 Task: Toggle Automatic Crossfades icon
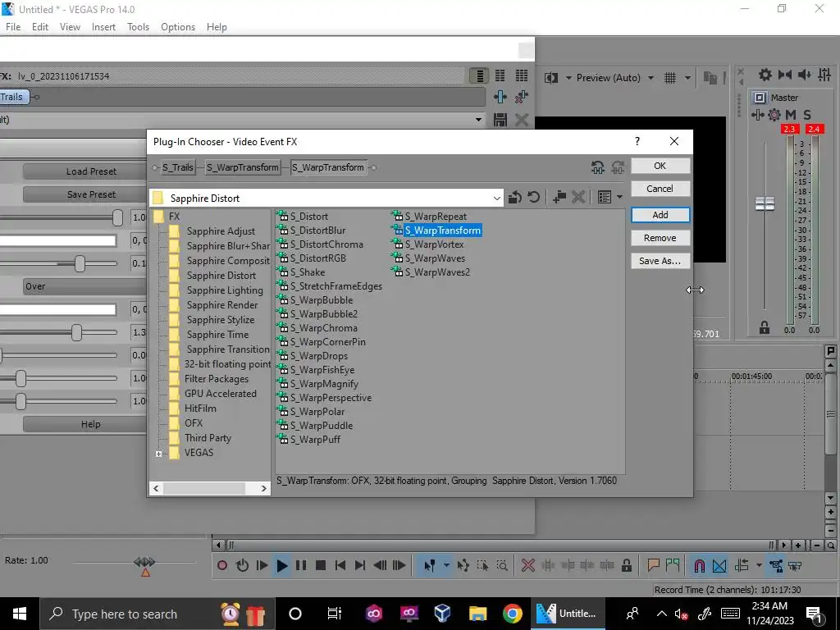tap(719, 565)
